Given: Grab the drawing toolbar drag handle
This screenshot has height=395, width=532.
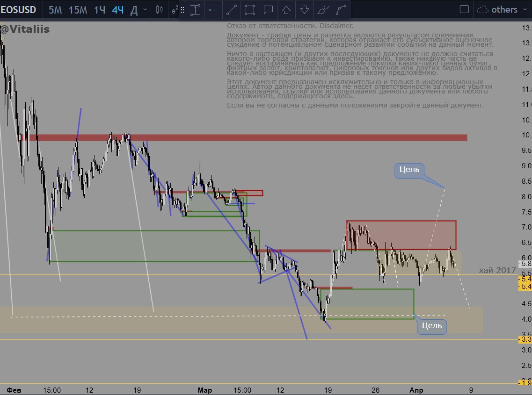Looking at the screenshot, I should pyautogui.click(x=182, y=10).
